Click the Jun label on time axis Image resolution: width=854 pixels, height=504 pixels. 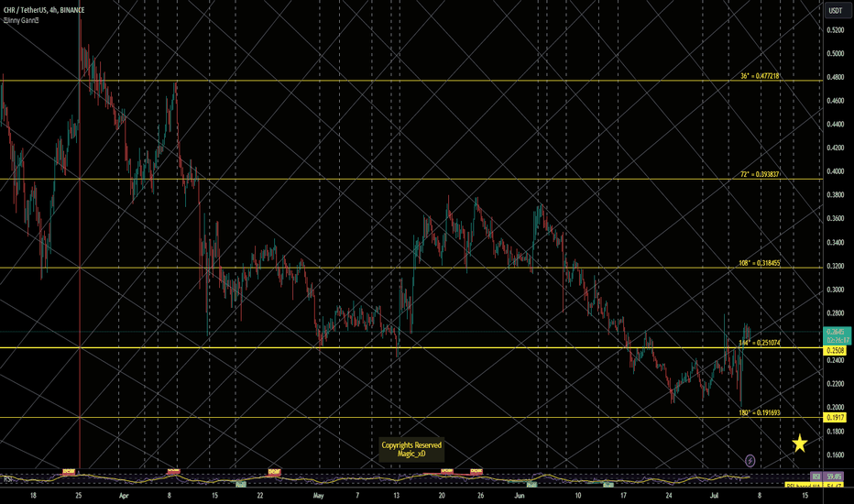[x=520, y=496]
